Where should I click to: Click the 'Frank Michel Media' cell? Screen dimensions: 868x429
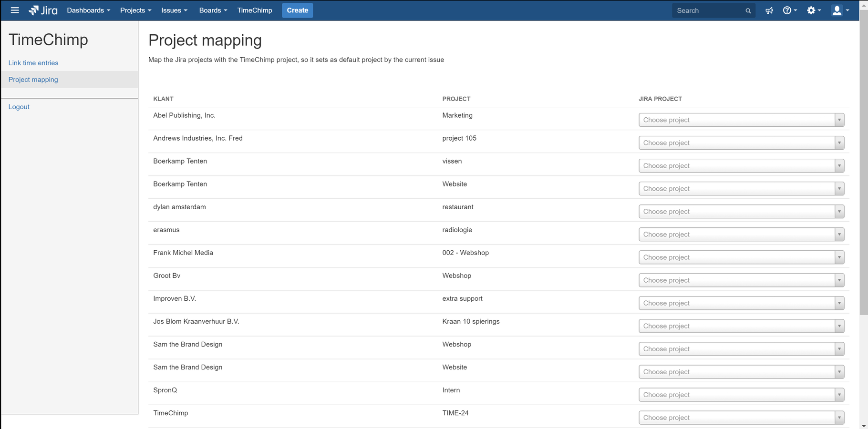(x=183, y=253)
